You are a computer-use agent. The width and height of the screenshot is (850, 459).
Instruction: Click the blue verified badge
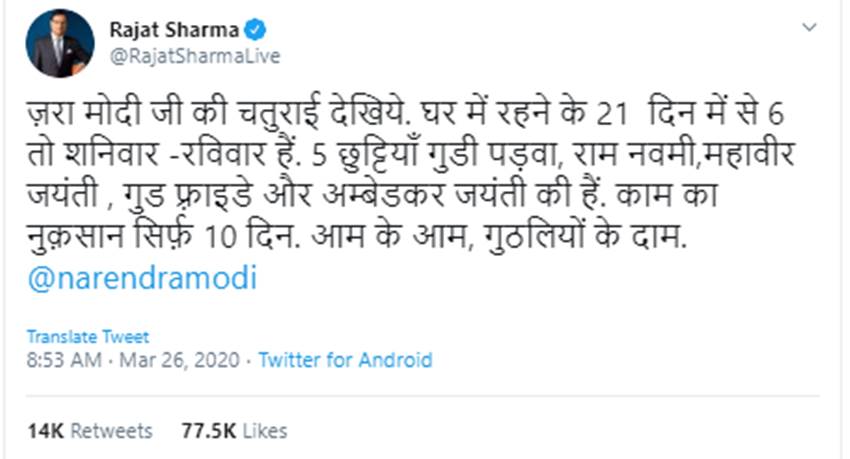click(x=229, y=30)
